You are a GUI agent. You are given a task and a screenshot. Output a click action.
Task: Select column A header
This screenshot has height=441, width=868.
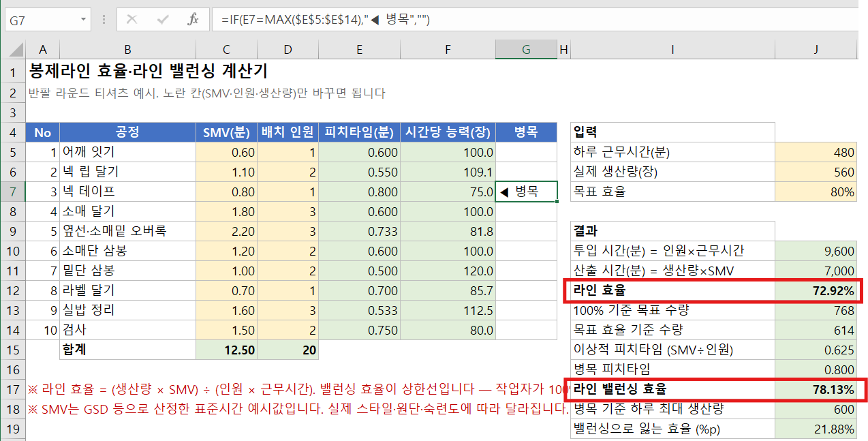[43, 49]
